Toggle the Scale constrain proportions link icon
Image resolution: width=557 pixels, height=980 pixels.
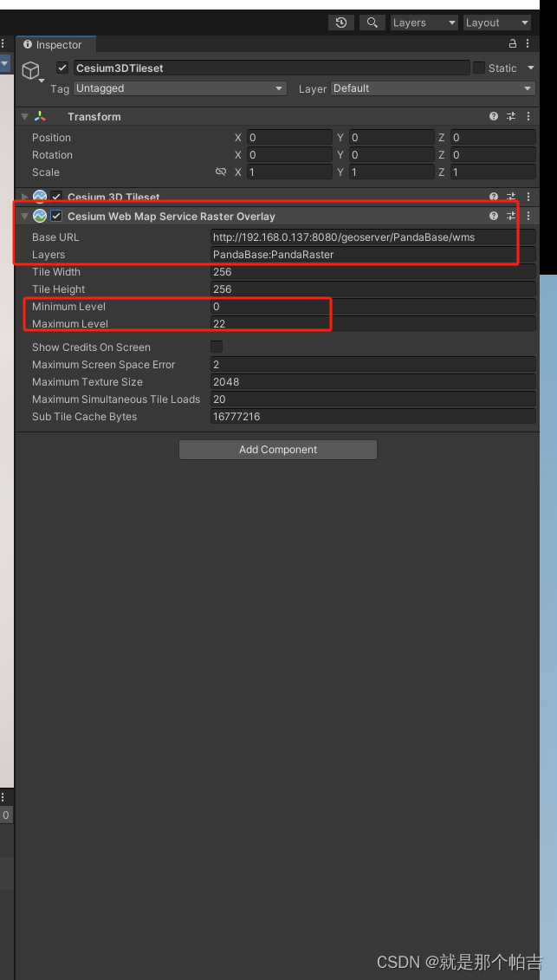(x=220, y=172)
